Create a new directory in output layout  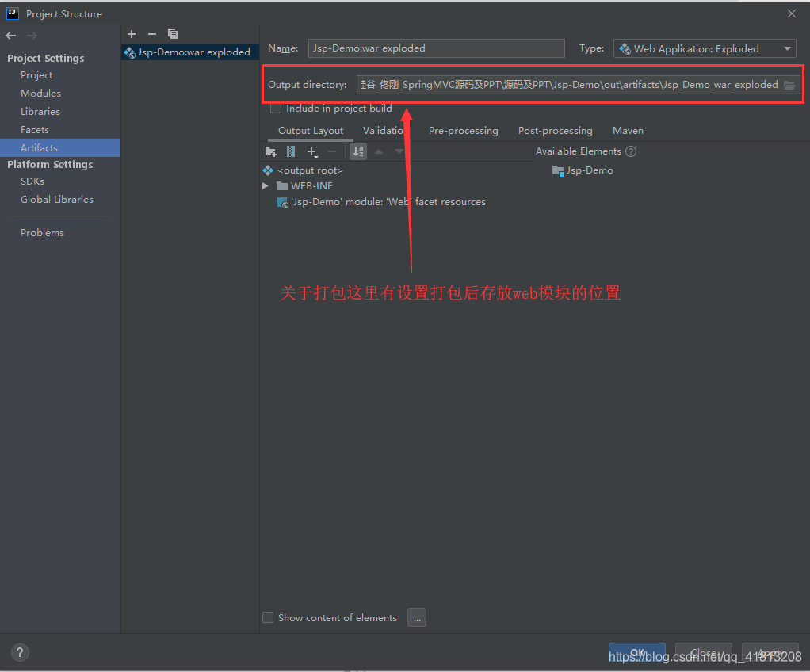tap(271, 151)
